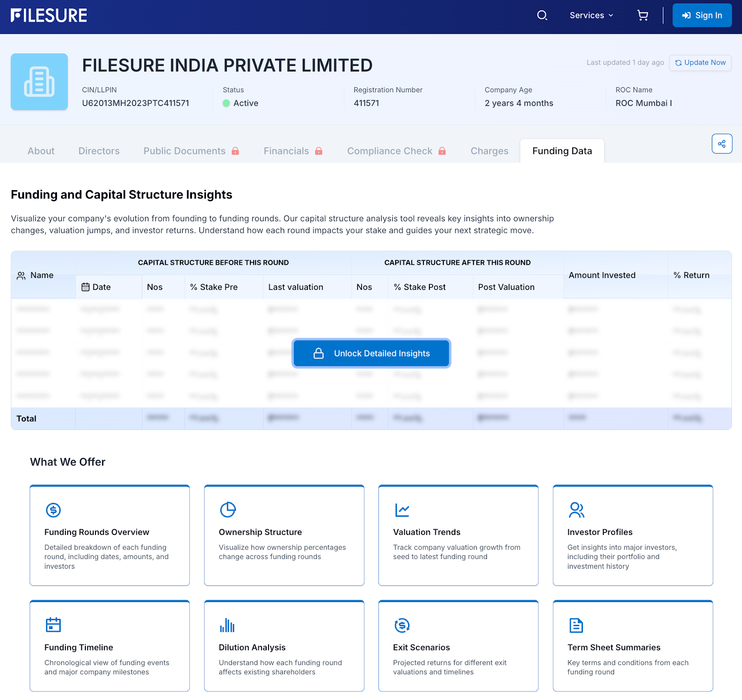Viewport: 742px width, 700px height.
Task: Go to the Compliance Check tab
Action: coord(396,151)
